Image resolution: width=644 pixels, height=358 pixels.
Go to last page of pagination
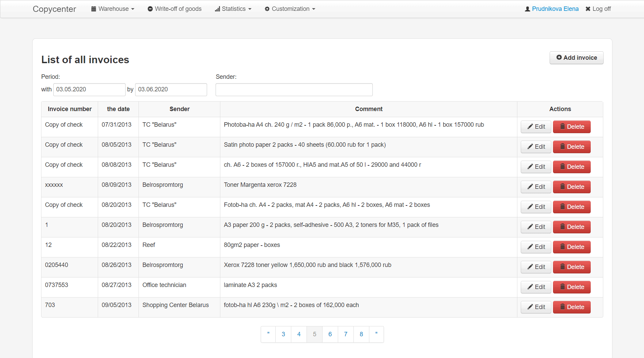point(376,335)
